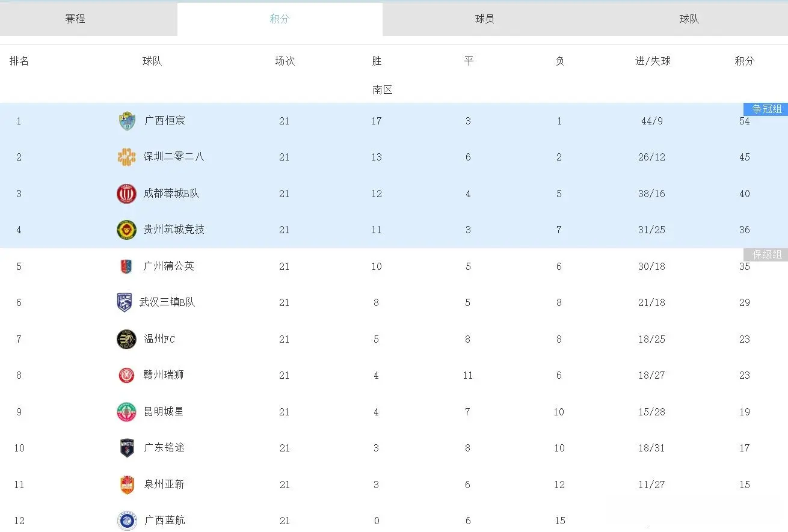Click the 深圳二零二八 team logo
The height and width of the screenshot is (532, 788).
pyautogui.click(x=127, y=157)
